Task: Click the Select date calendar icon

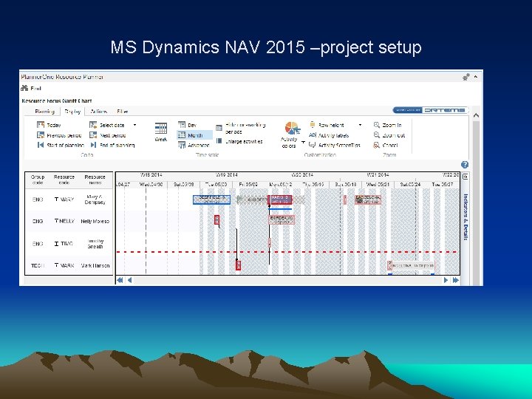Action: 93,125
